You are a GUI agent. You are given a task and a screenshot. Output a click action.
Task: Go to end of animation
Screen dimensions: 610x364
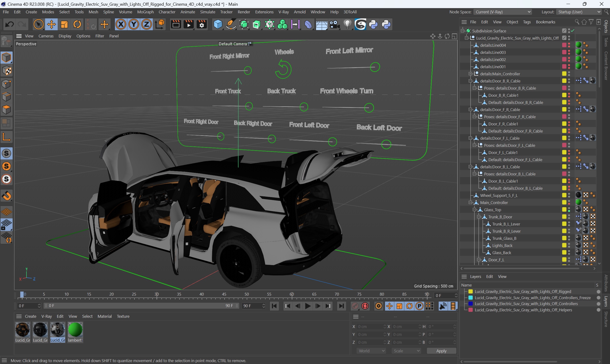[341, 306]
